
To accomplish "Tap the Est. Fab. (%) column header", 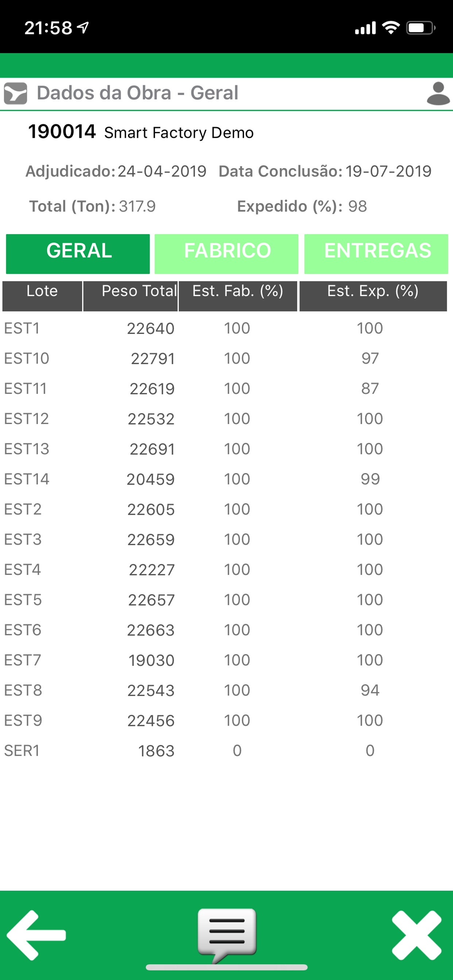I will pyautogui.click(x=238, y=296).
